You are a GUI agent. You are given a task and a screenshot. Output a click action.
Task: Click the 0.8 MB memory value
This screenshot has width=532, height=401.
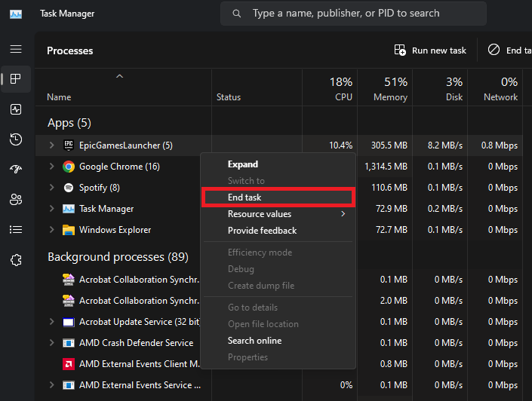394,364
